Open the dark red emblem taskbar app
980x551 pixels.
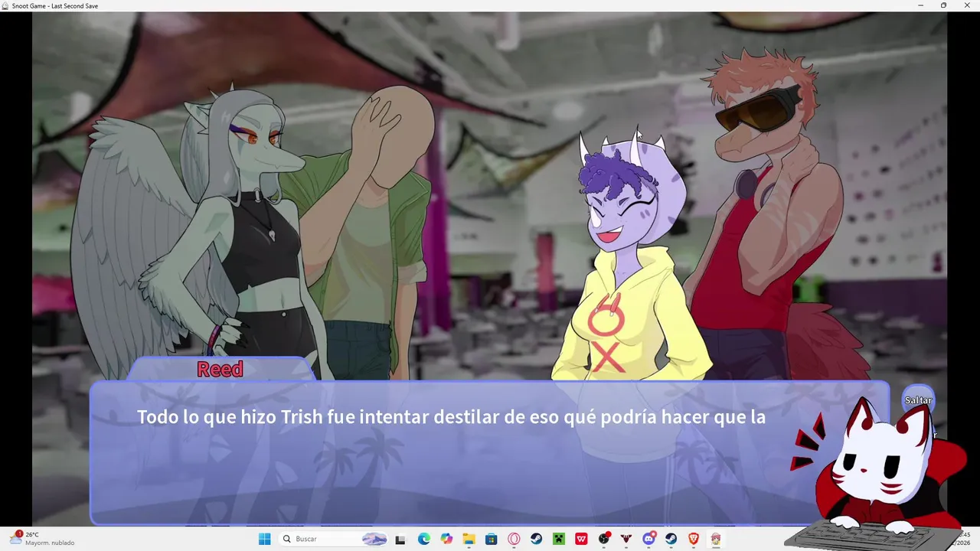(626, 539)
